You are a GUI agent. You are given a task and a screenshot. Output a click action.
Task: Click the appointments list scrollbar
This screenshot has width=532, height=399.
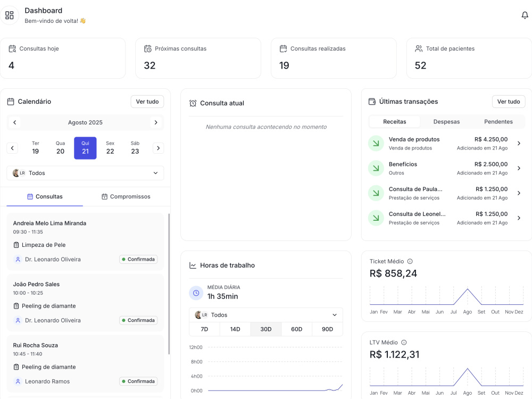169,284
